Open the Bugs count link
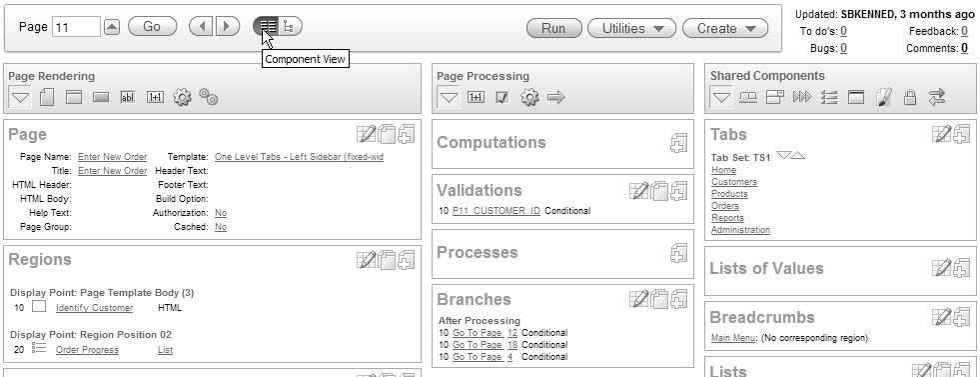Viewport: 980px width, 377px height. (x=844, y=48)
